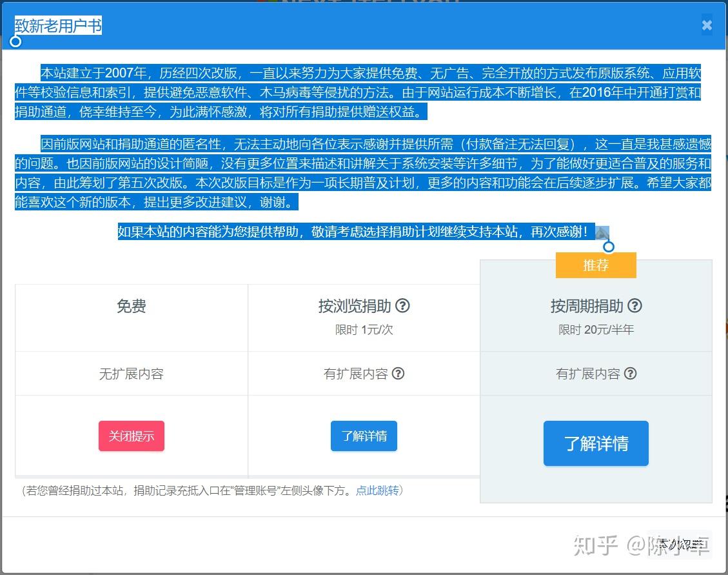The image size is (728, 575).
Task: Click the paragraph starting 本站建立于2007年
Action: point(357,92)
